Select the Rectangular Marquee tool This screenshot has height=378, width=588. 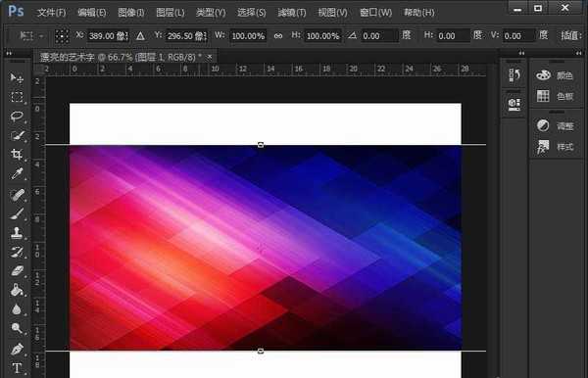[17, 97]
